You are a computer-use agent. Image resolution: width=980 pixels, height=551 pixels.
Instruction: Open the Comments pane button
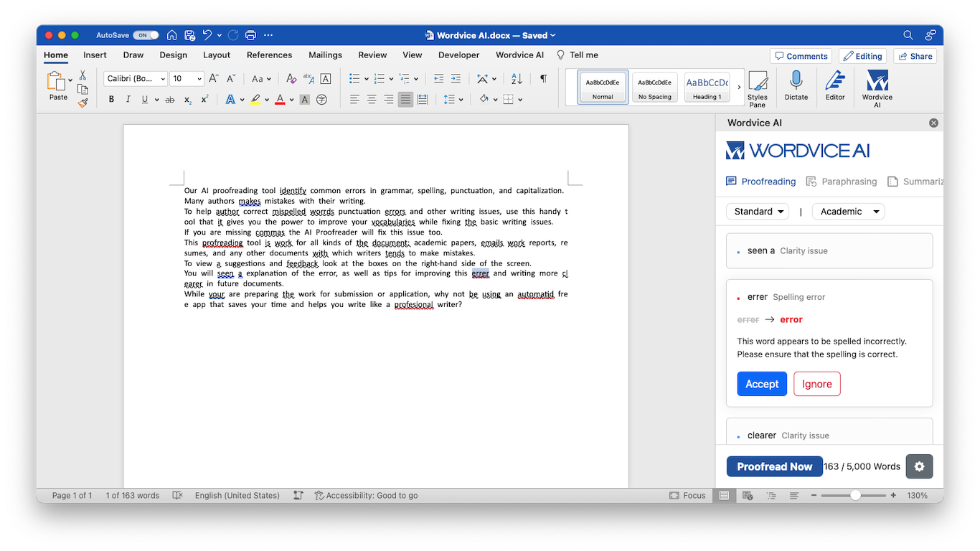point(801,56)
